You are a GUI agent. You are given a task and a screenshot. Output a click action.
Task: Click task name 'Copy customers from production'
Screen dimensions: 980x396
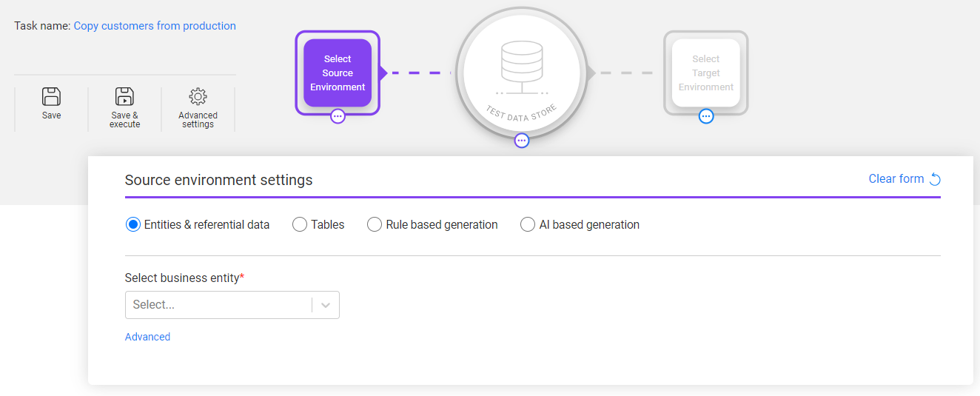point(155,26)
